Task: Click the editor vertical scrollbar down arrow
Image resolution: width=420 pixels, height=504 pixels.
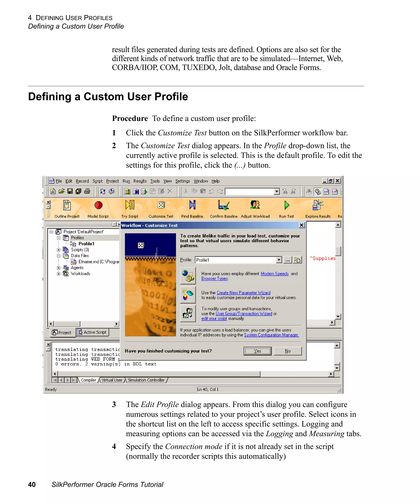Action: click(x=338, y=317)
